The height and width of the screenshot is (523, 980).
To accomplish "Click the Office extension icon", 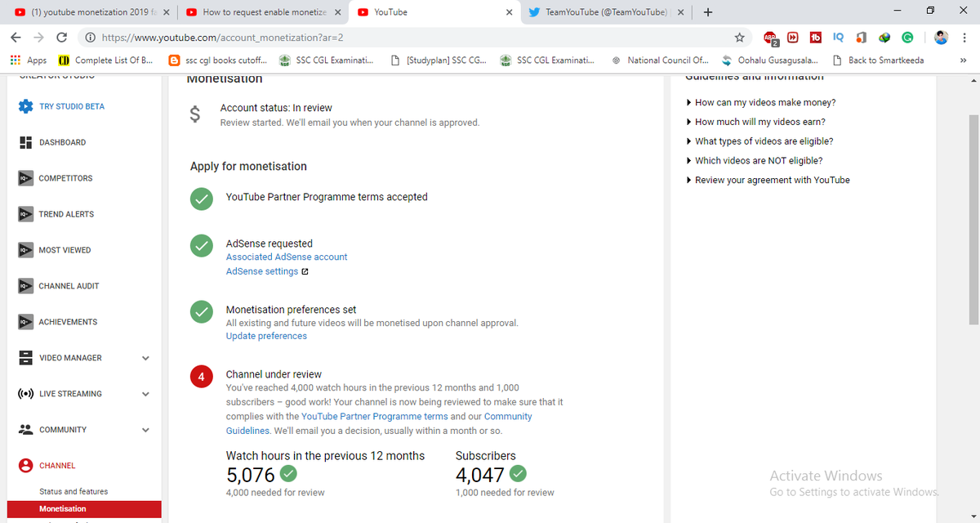I will (x=861, y=38).
